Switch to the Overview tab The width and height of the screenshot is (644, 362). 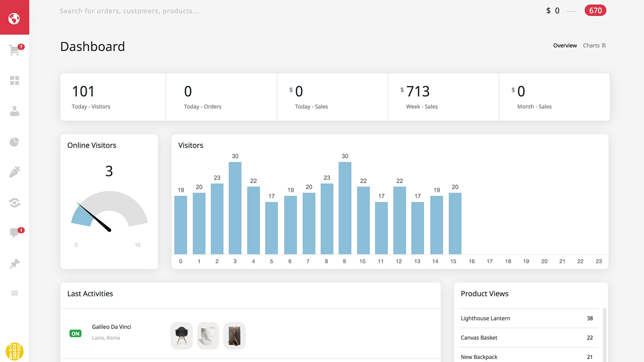tap(565, 45)
